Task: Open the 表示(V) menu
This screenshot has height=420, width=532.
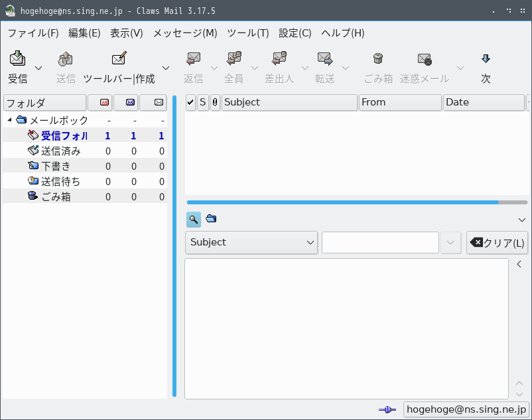Action: [127, 33]
